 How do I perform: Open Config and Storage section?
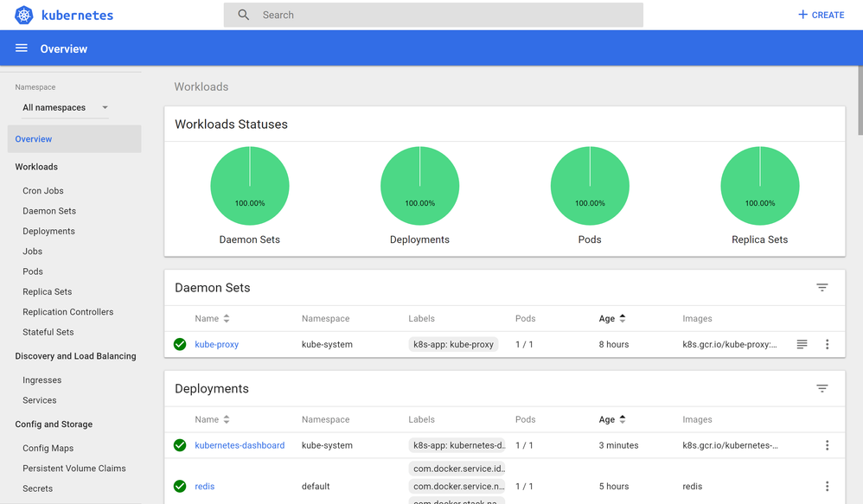coord(54,424)
